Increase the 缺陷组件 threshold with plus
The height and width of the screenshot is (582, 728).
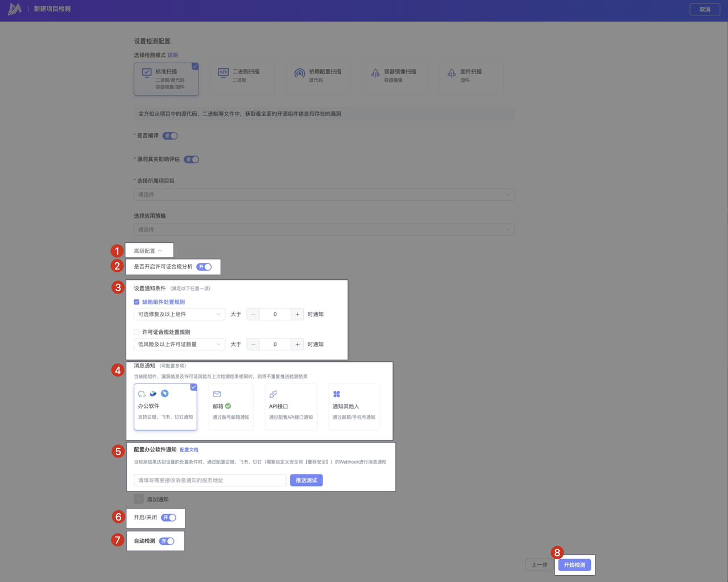[x=297, y=314]
